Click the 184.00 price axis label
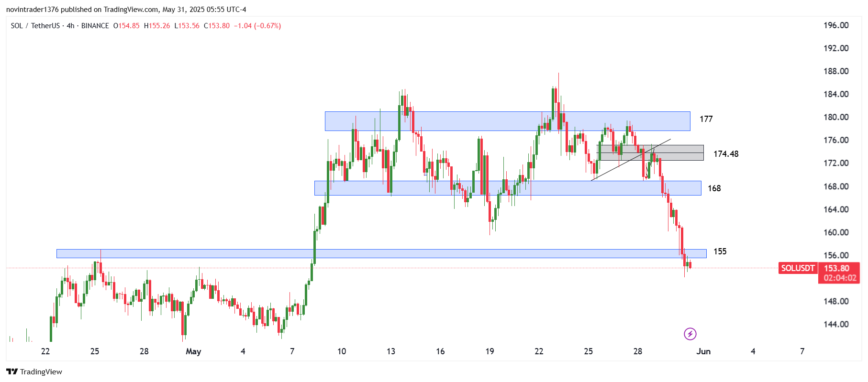The height and width of the screenshot is (382, 868). (836, 94)
